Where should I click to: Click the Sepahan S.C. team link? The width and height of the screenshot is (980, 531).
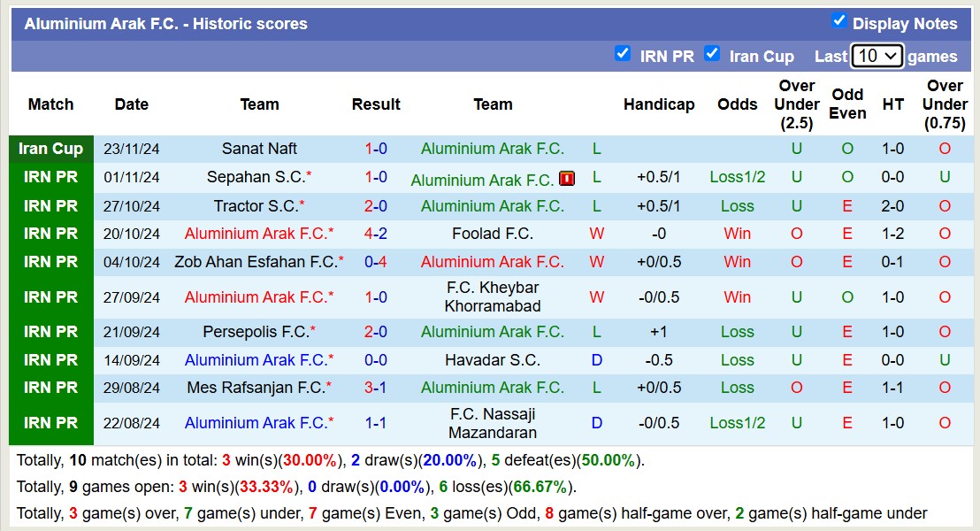point(256,177)
